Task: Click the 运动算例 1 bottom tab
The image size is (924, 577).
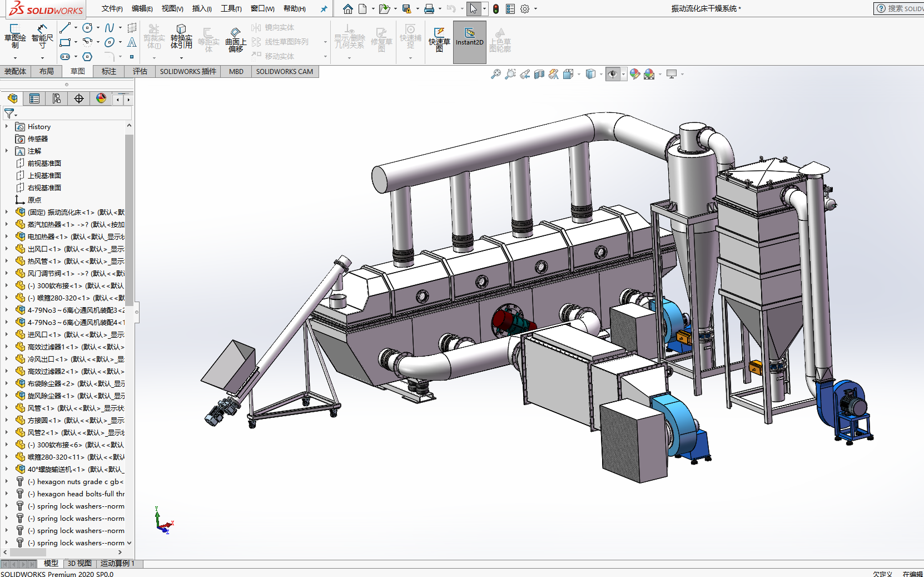Action: click(x=117, y=563)
